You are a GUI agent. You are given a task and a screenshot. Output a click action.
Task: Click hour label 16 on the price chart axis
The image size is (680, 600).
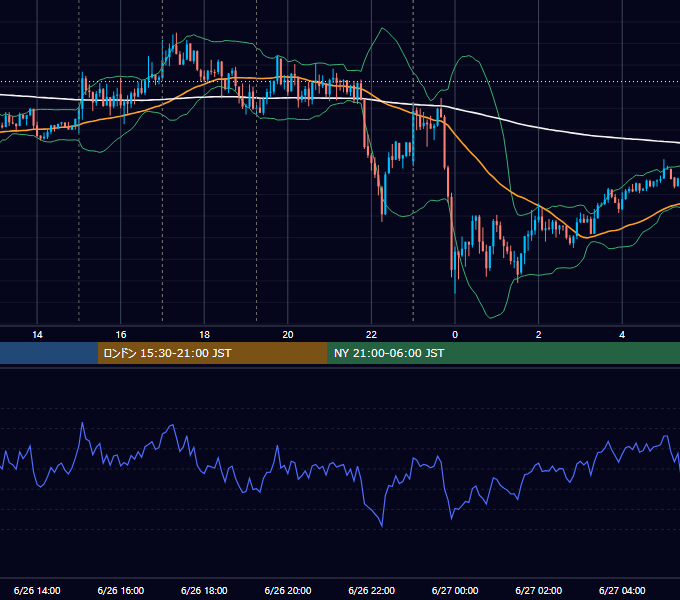pyautogui.click(x=121, y=335)
